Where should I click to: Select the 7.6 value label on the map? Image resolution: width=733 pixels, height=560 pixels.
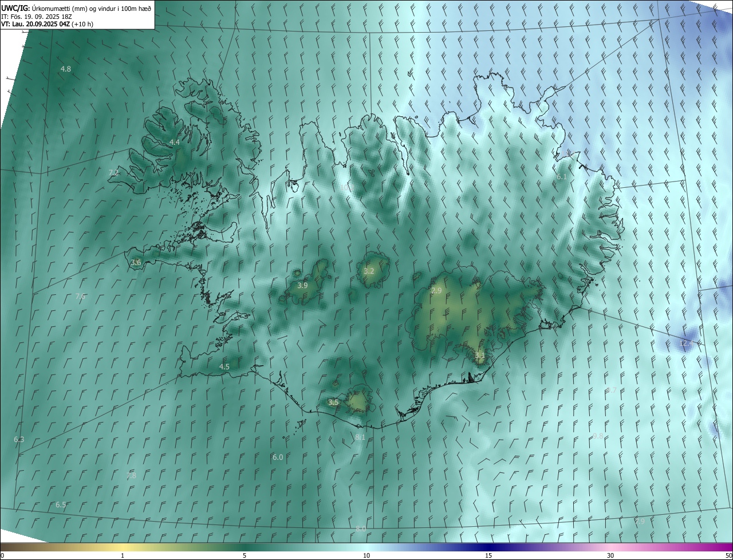[x=81, y=296]
